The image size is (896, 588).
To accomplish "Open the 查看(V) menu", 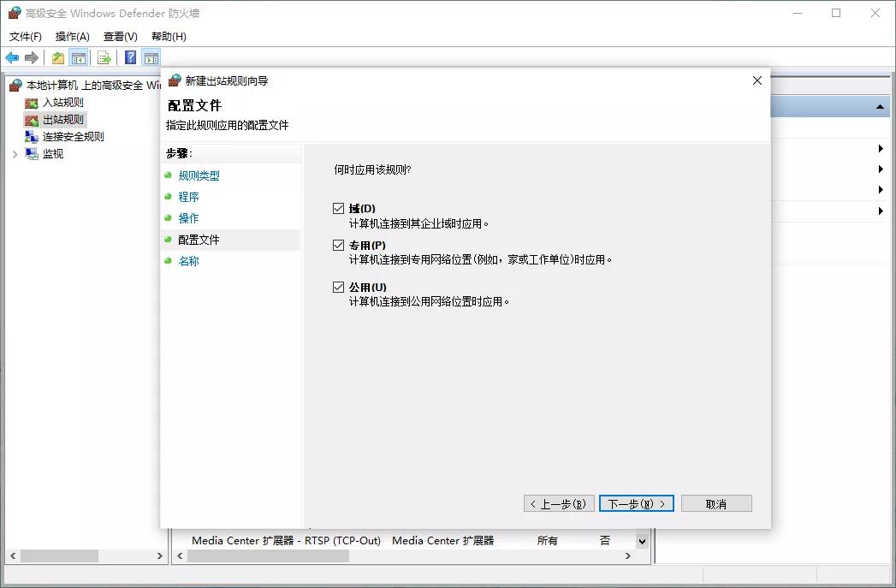I will click(x=120, y=36).
